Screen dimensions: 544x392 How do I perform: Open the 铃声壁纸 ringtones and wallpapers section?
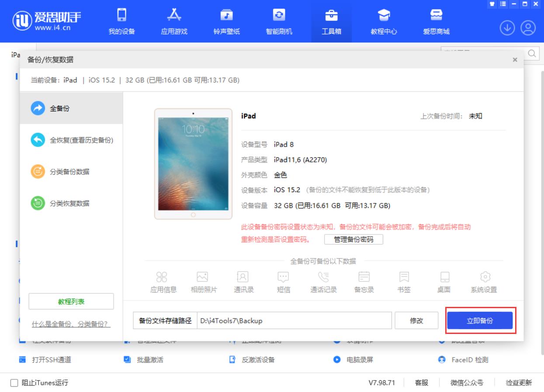tap(226, 21)
